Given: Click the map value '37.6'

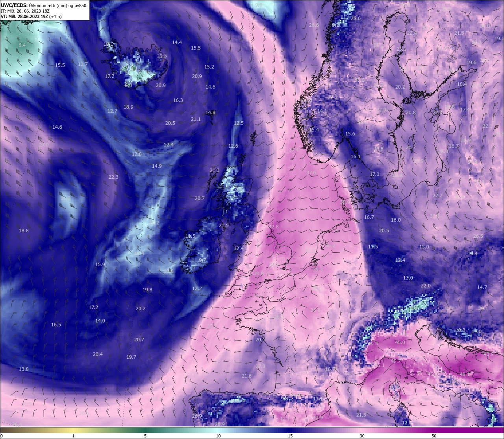Looking at the screenshot, I should pyautogui.click(x=311, y=173).
